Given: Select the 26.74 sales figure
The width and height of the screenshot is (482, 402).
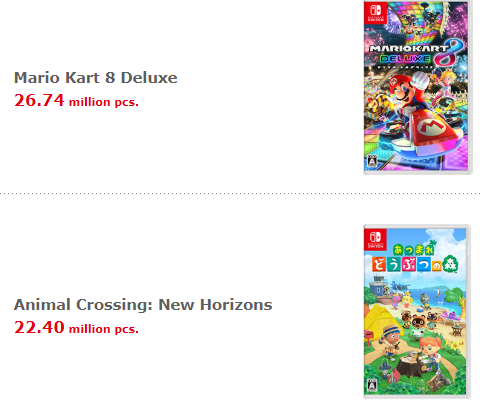Looking at the screenshot, I should coord(39,100).
